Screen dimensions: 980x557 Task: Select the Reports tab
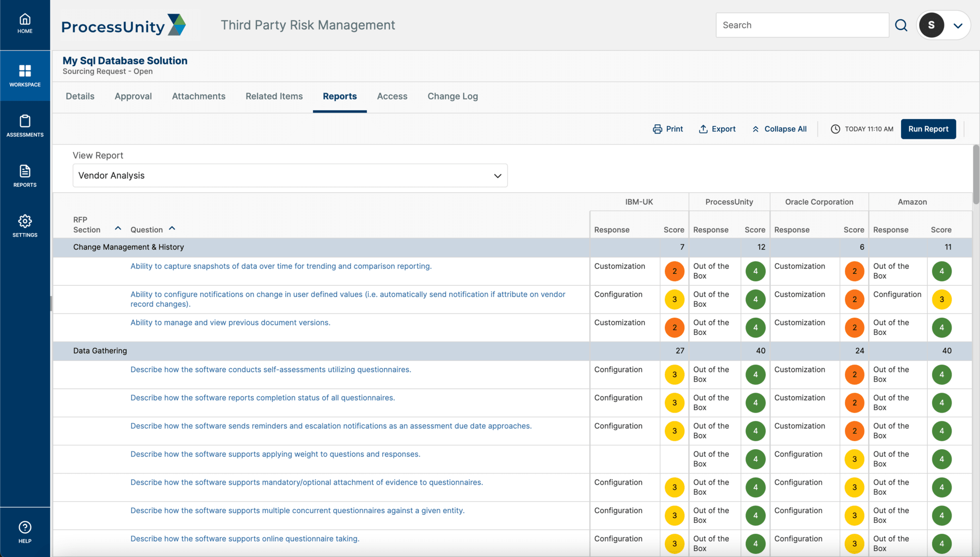coord(339,96)
